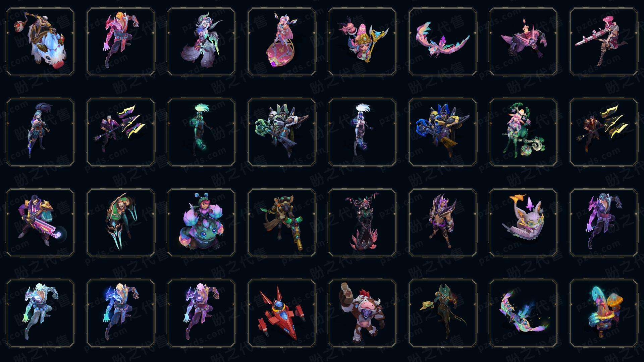
Task: Click the pink fish and staff character tile
Action: [362, 42]
